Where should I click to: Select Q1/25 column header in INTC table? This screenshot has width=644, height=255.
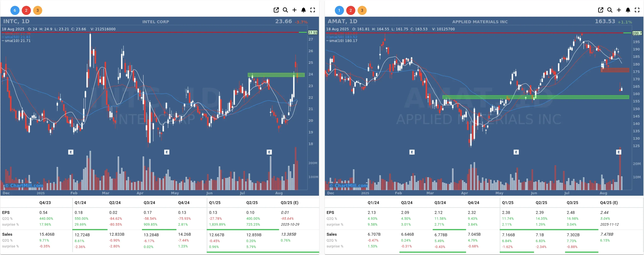[215, 203]
